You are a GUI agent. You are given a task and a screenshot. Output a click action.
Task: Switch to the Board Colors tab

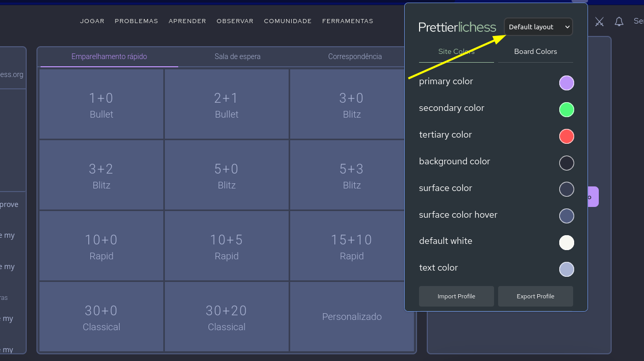tap(536, 51)
